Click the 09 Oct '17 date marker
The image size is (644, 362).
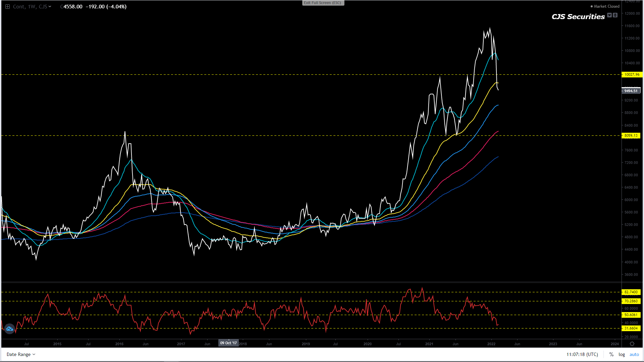pyautogui.click(x=228, y=343)
